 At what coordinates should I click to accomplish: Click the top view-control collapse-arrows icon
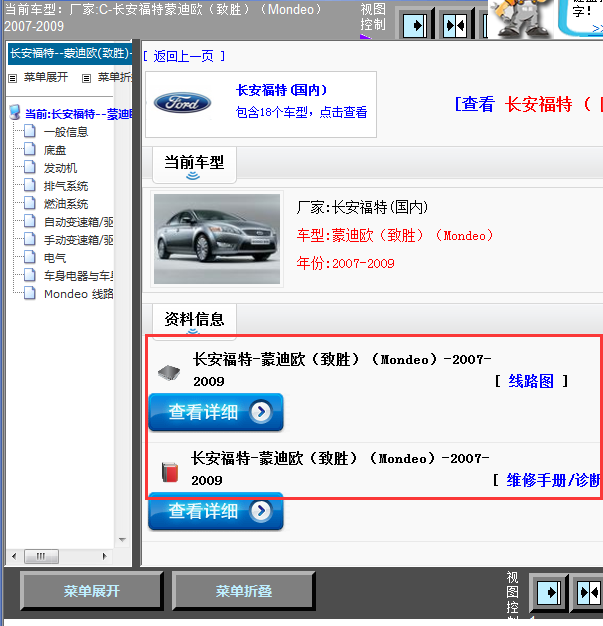pyautogui.click(x=455, y=26)
